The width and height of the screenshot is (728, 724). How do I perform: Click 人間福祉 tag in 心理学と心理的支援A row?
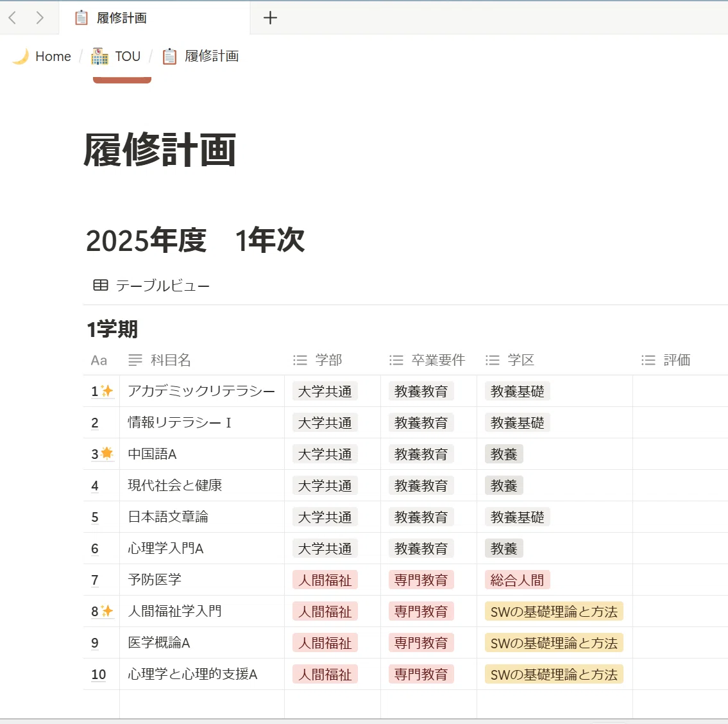(x=325, y=675)
